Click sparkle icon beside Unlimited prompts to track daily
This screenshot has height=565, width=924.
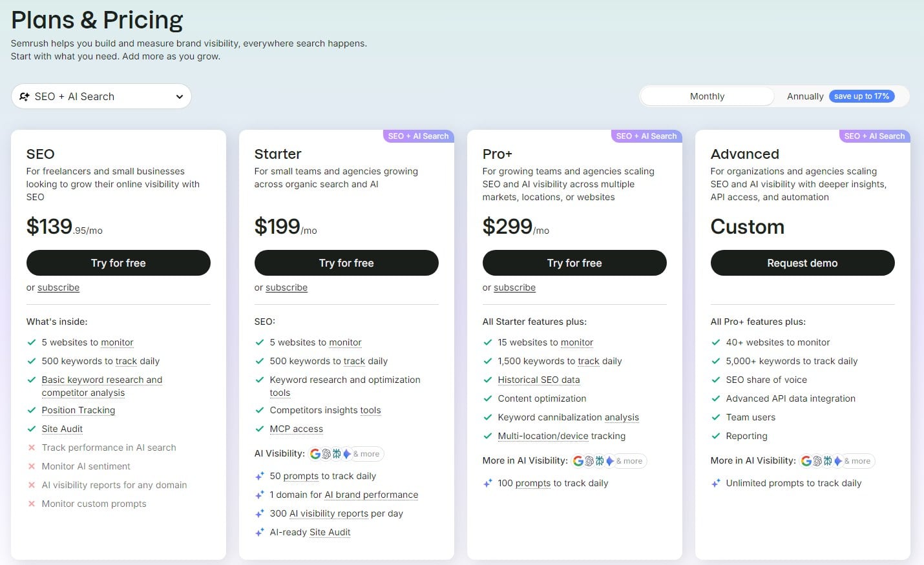[x=716, y=483]
